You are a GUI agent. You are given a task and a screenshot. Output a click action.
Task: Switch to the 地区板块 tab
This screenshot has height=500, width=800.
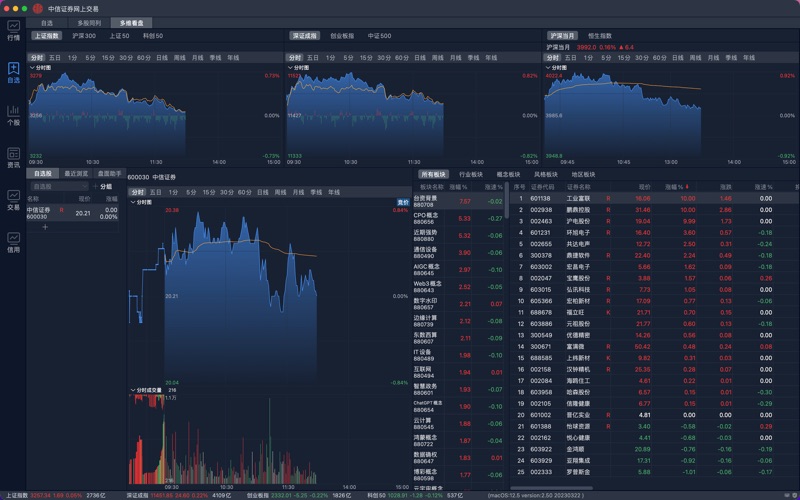click(x=583, y=174)
